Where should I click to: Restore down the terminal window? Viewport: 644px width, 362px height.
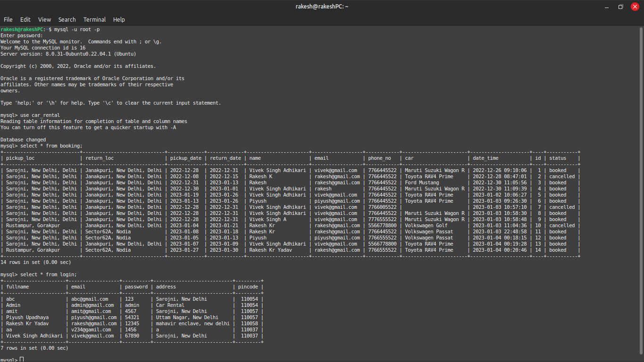[620, 7]
